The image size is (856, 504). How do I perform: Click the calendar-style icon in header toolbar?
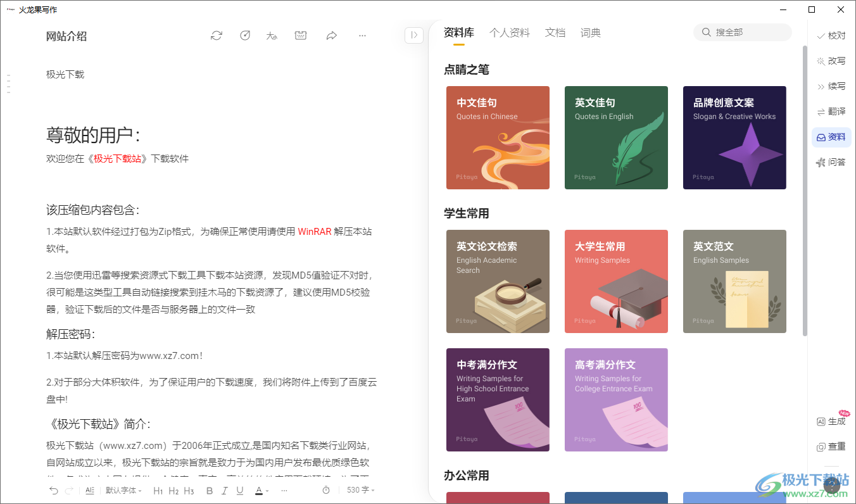(x=301, y=35)
